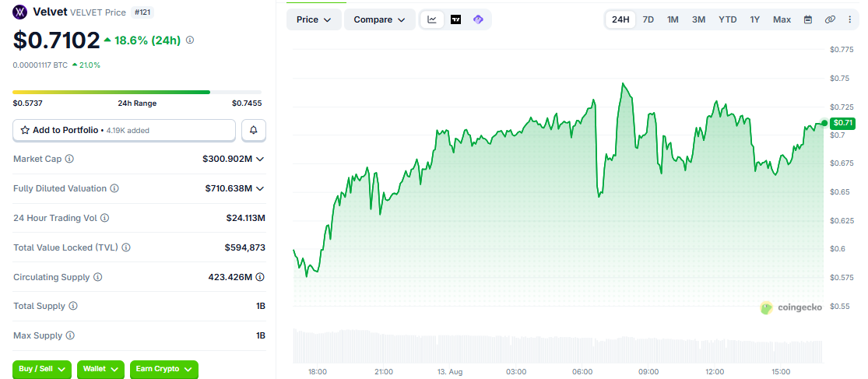Screen dimensions: 868x379
Task: Switch to the TradingView chart icon
Action: 455,19
